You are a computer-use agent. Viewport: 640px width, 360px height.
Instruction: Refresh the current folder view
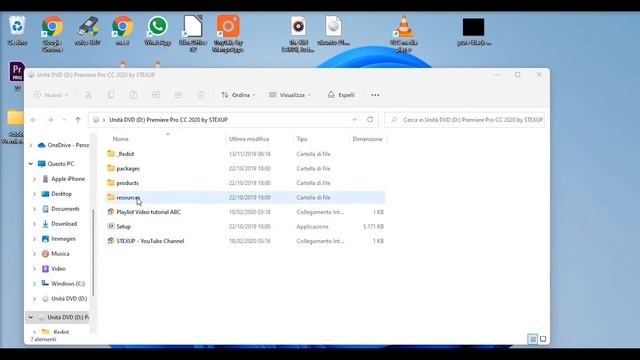[x=370, y=120]
